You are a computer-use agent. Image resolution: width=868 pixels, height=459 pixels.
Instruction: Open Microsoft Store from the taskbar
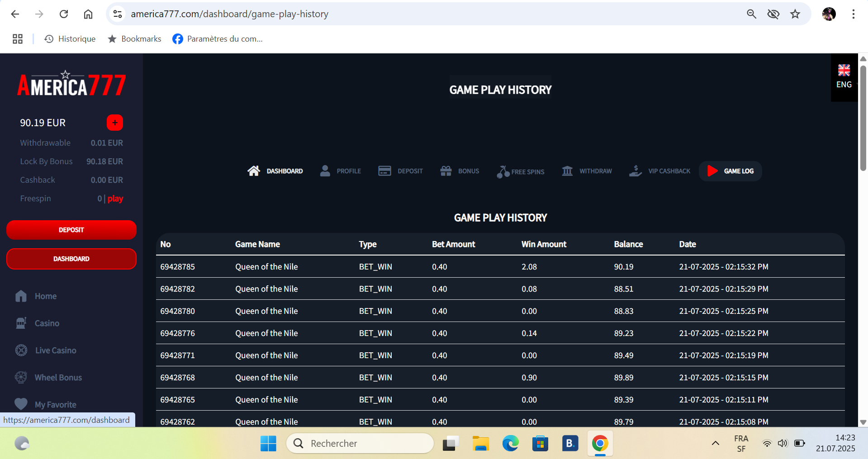(540, 444)
